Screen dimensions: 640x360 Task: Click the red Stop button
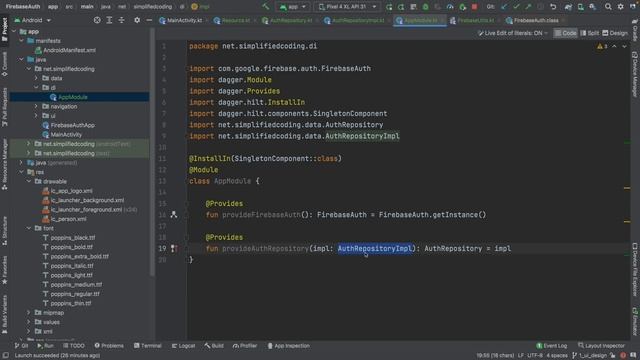pyautogui.click(x=474, y=7)
